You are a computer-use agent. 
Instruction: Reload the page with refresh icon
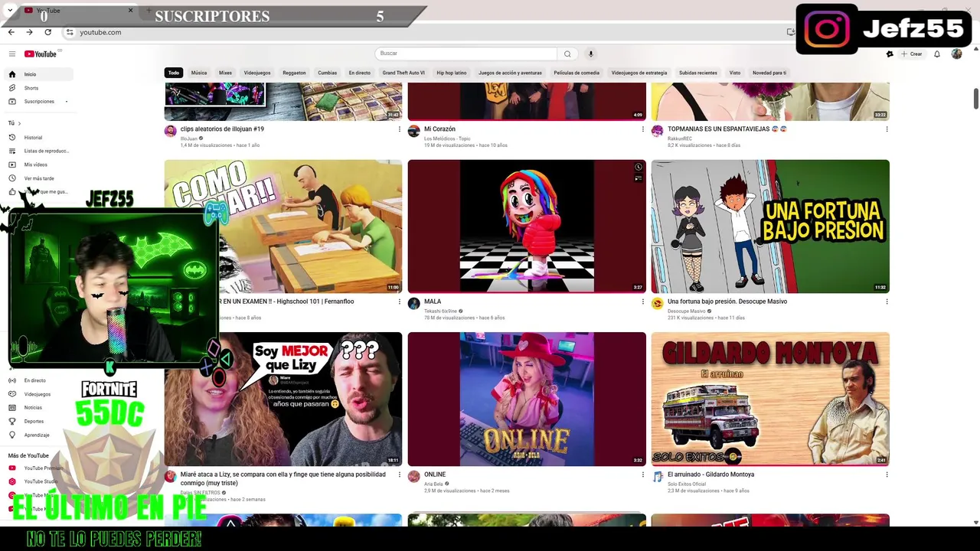47,32
